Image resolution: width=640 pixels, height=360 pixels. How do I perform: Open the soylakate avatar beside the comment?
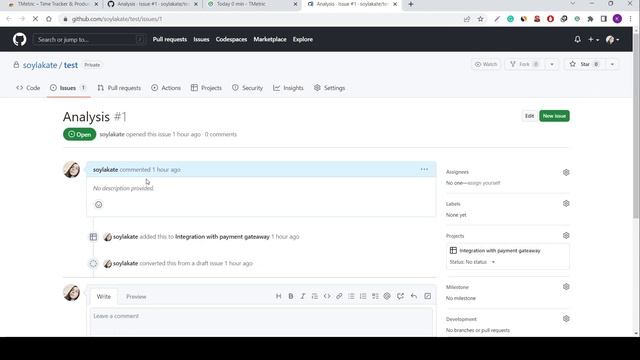coord(71,169)
